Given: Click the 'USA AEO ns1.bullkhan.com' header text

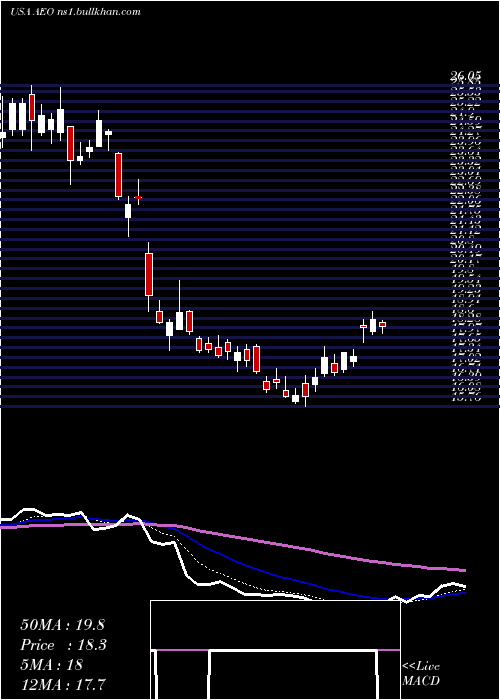Looking at the screenshot, I should pos(75,12).
